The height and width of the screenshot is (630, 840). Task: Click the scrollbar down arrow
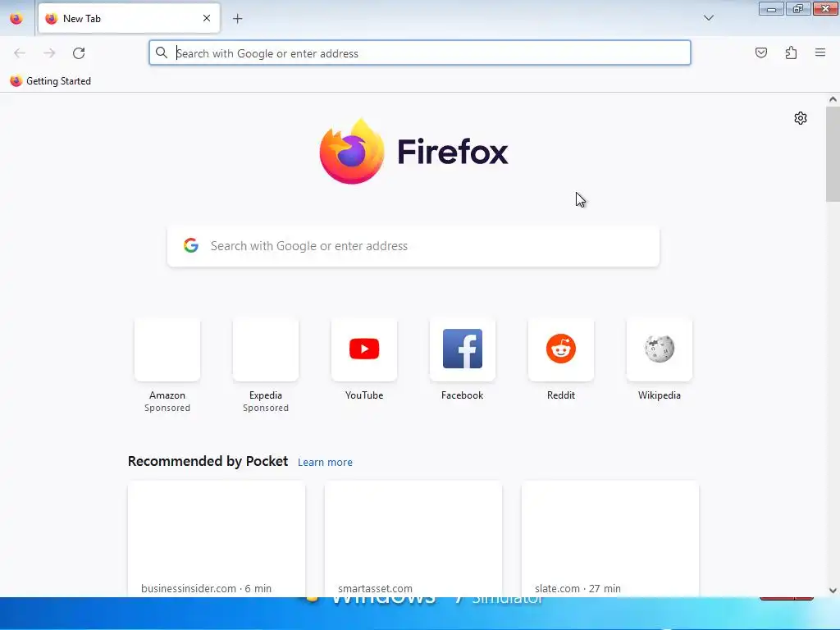833,591
